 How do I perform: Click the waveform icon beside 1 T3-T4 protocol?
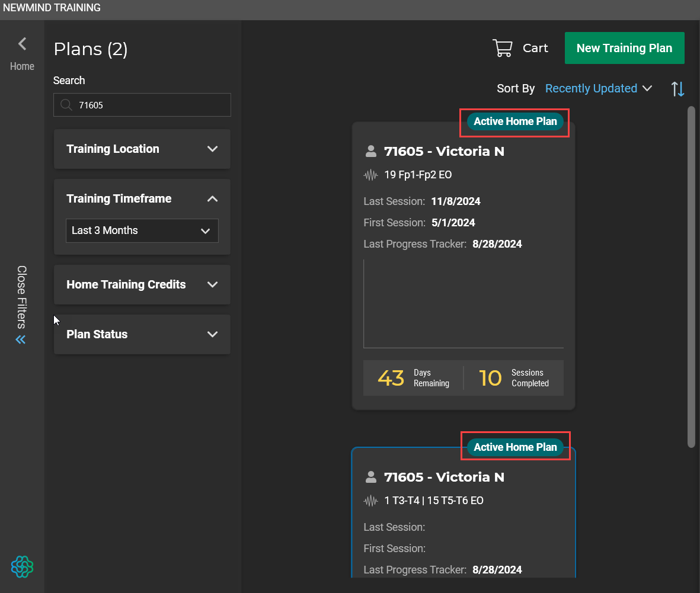tap(371, 501)
